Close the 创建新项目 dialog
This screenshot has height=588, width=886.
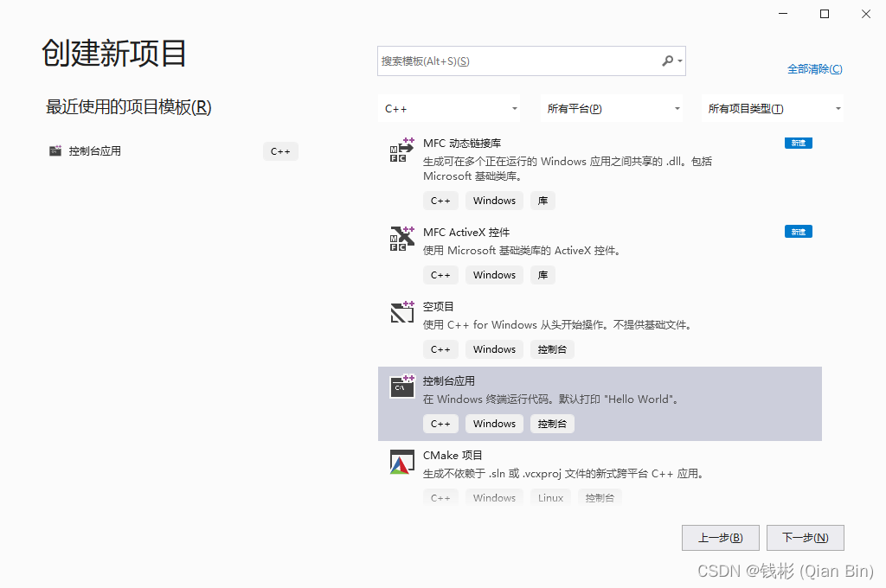pos(865,14)
